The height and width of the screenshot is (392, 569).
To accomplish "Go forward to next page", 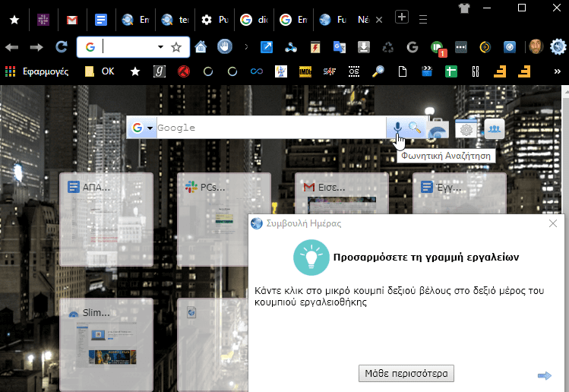I will coord(36,47).
